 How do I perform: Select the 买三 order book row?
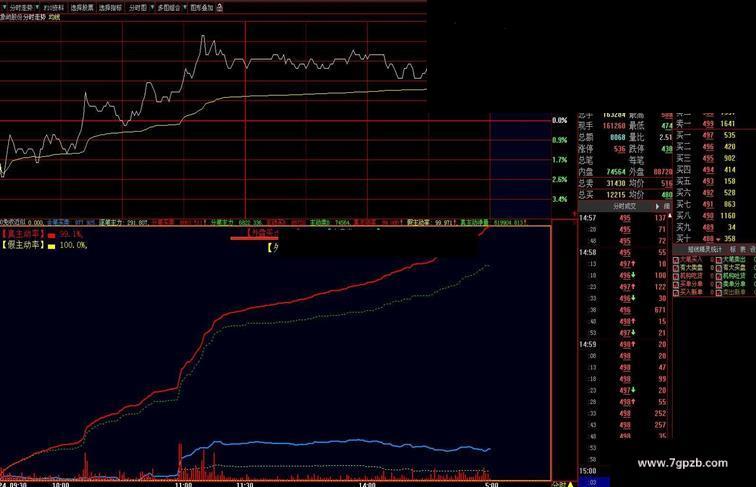[x=705, y=158]
